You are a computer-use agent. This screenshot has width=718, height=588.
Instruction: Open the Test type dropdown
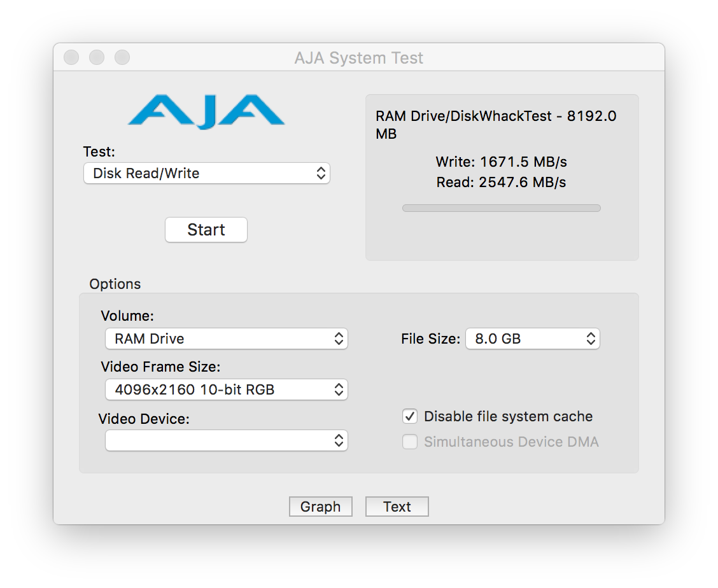coord(206,173)
